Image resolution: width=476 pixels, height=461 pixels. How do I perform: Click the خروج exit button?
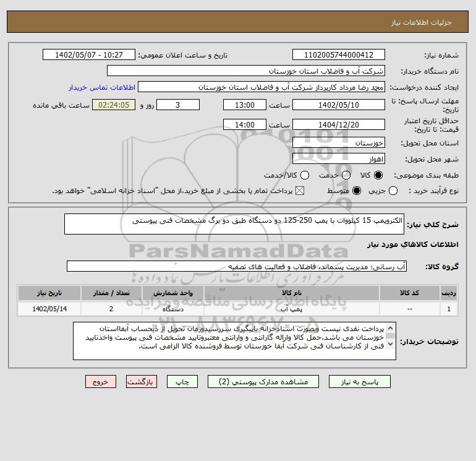point(101,382)
